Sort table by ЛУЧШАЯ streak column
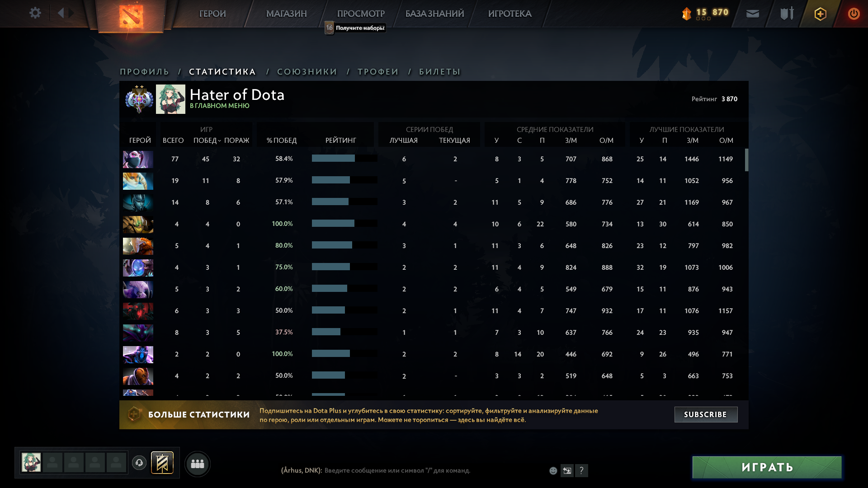 404,141
